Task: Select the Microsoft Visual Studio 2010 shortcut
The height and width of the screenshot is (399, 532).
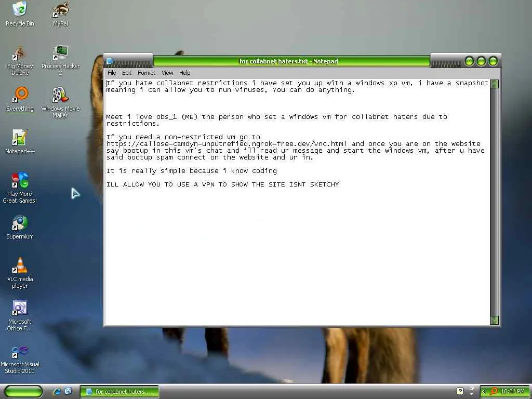Action: pyautogui.click(x=20, y=360)
